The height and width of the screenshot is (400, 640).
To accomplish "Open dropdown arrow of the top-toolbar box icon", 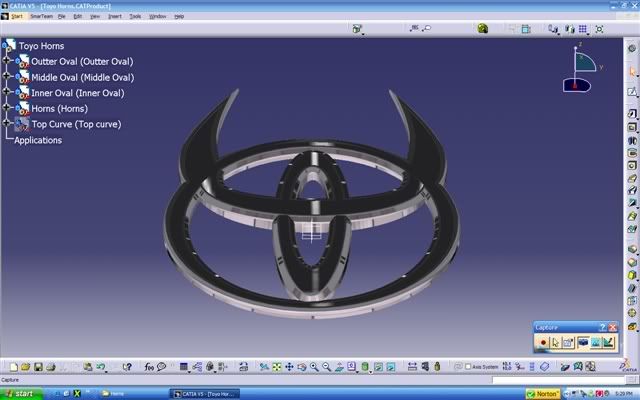I will 363,33.
